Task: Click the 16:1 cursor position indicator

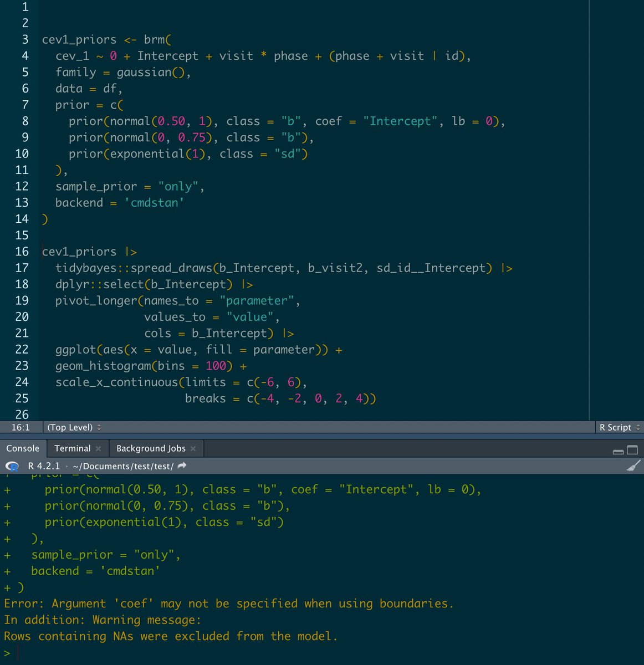Action: pos(21,427)
